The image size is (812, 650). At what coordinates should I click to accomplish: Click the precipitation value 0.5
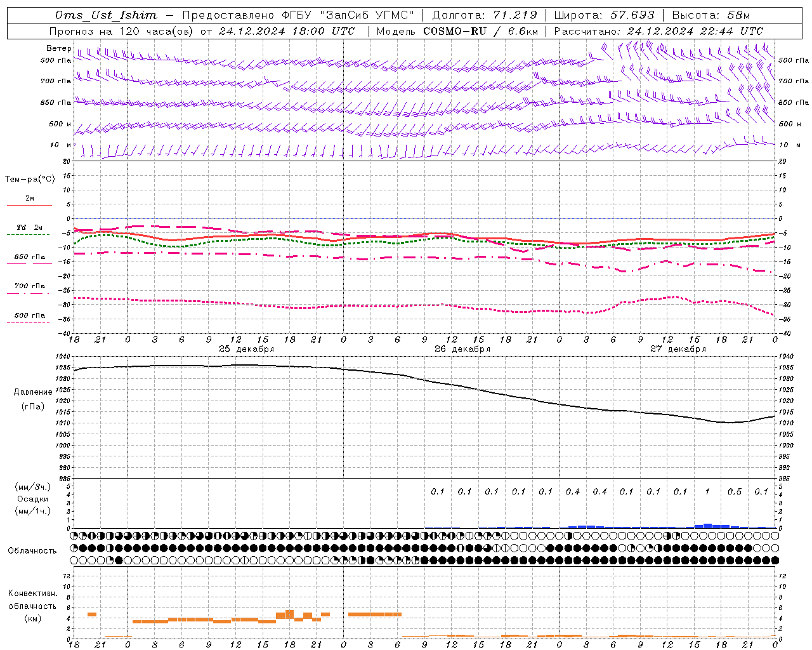735,491
